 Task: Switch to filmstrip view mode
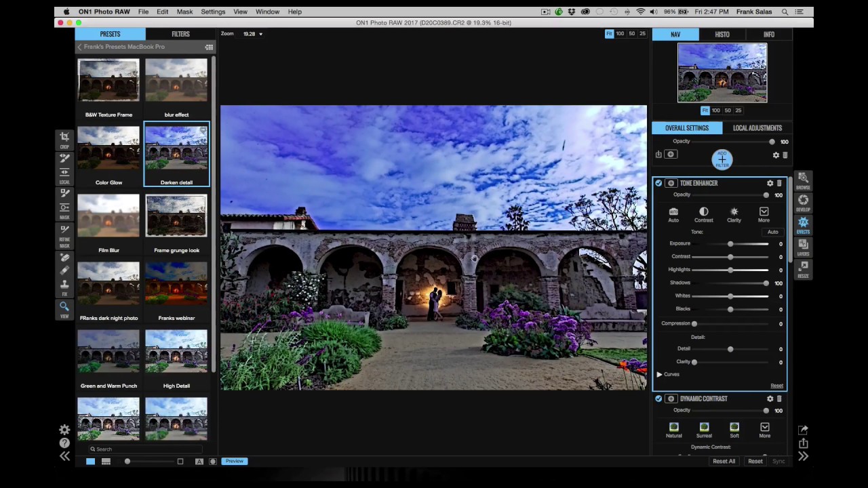click(x=106, y=461)
